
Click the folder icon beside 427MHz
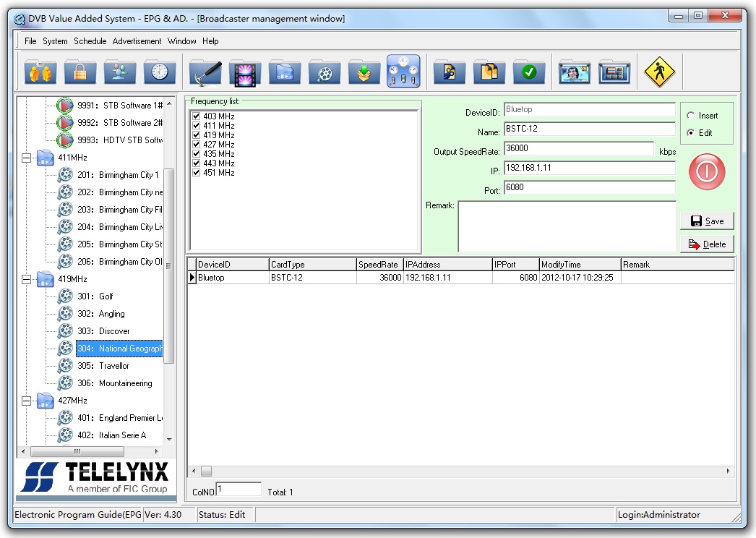[46, 401]
